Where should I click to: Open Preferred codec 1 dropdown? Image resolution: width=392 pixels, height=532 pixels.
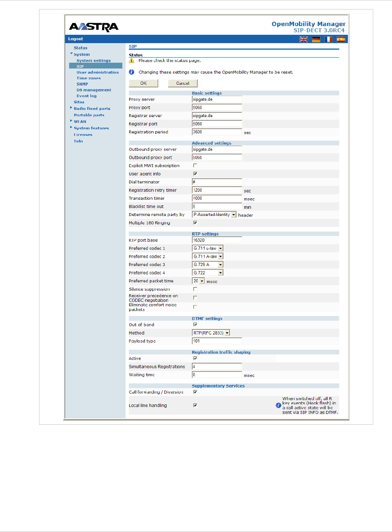point(207,248)
